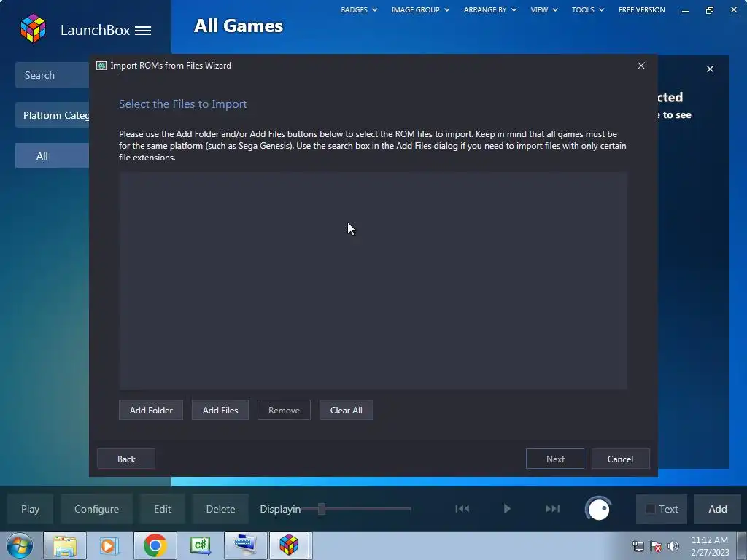The height and width of the screenshot is (560, 747).
Task: Click Next in the import wizard
Action: pyautogui.click(x=555, y=459)
